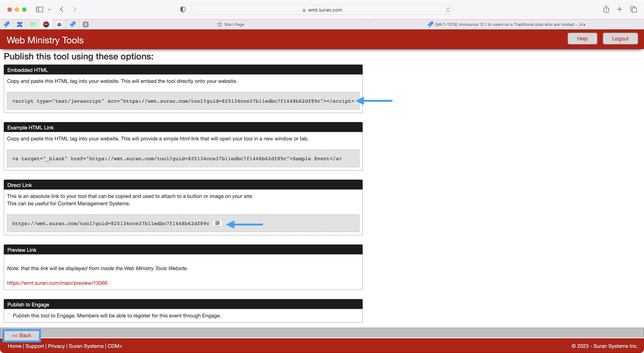This screenshot has height=353, width=644.
Task: Switch to the Start Page tab
Action: (x=230, y=24)
